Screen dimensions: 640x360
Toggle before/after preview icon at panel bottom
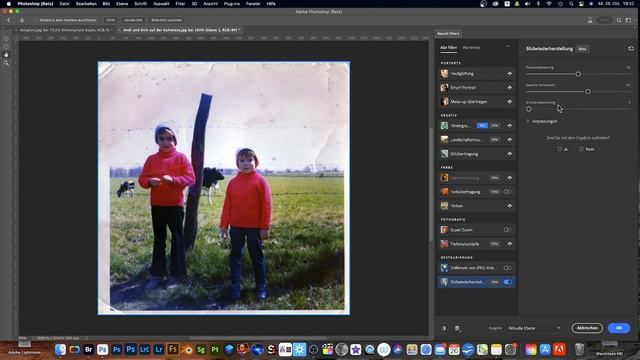tap(444, 328)
